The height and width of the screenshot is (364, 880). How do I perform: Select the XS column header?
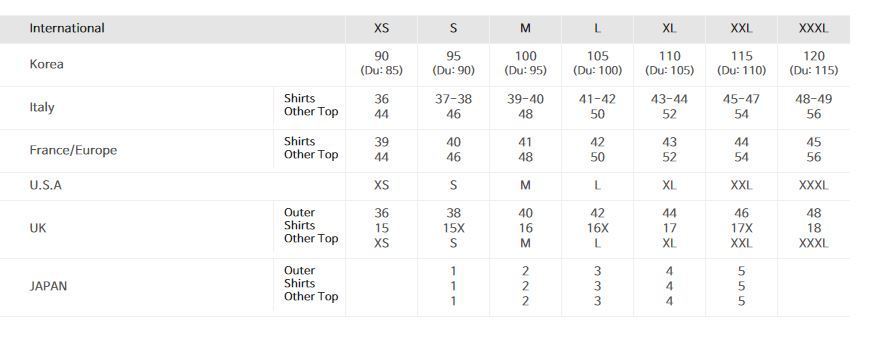382,28
